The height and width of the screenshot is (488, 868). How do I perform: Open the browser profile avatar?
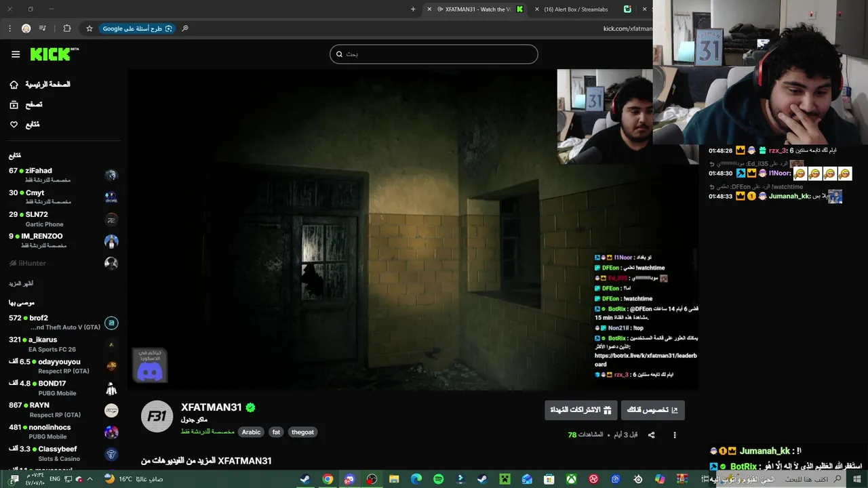click(x=26, y=28)
